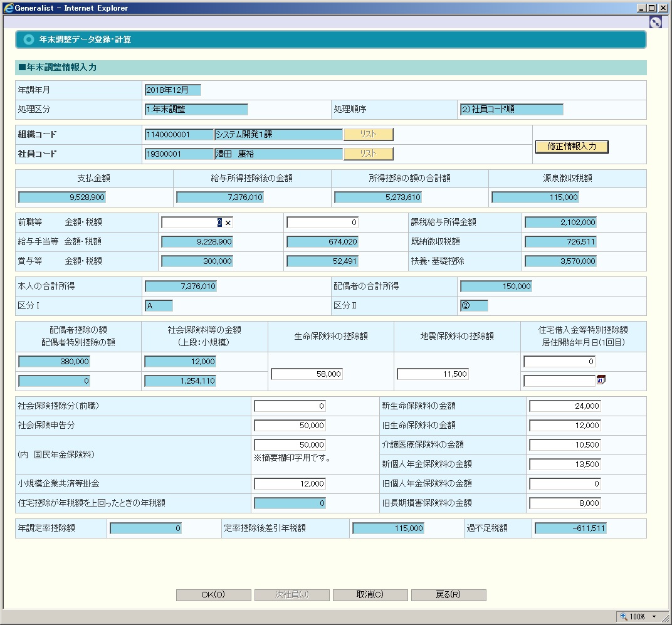This screenshot has height=625, width=672.
Task: Click the Internet Explorer icon in title bar
Action: coord(8,8)
